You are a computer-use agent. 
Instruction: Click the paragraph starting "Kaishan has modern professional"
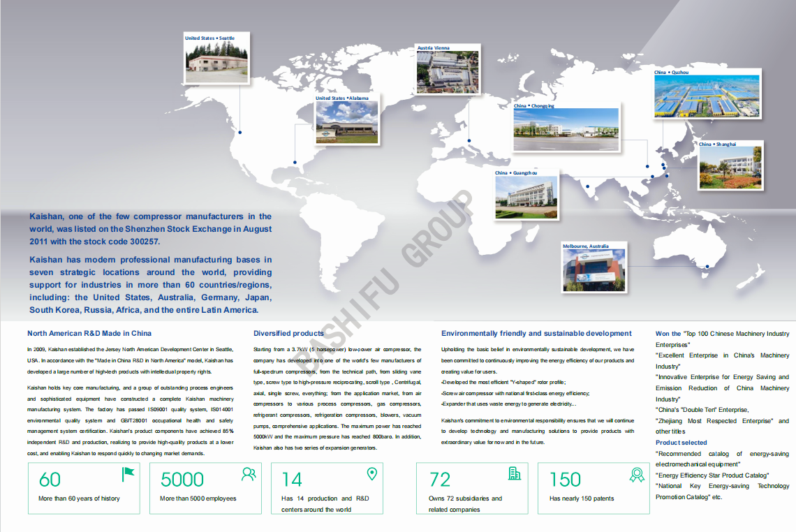coord(150,285)
